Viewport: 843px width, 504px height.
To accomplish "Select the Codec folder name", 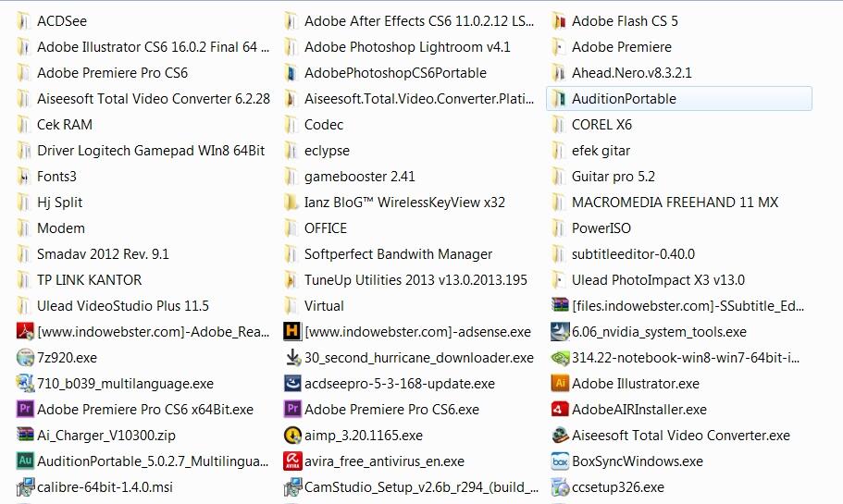I will [324, 125].
